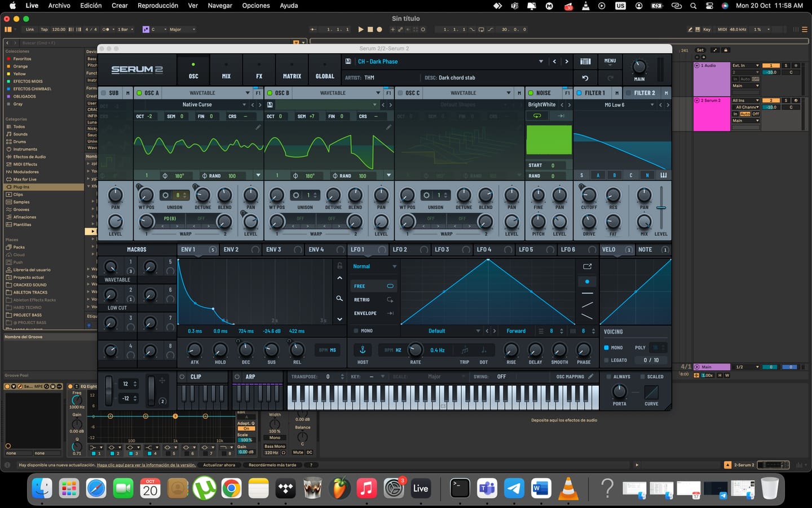Enable OSC C
This screenshot has width=812, height=508.
[400, 93]
